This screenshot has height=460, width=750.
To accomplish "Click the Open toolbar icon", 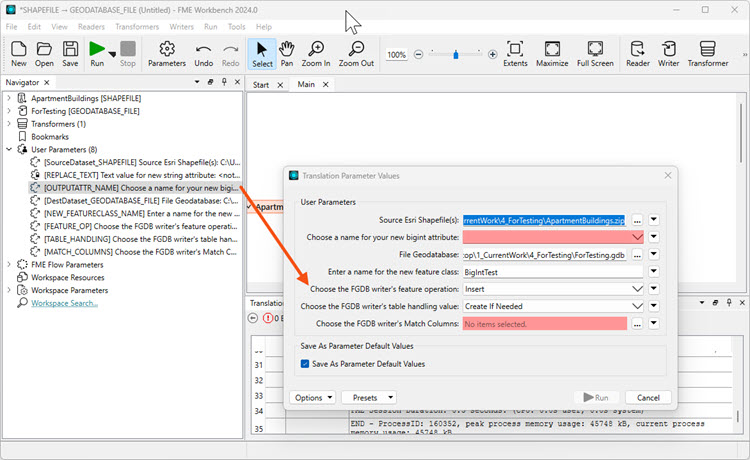I will pyautogui.click(x=44, y=54).
